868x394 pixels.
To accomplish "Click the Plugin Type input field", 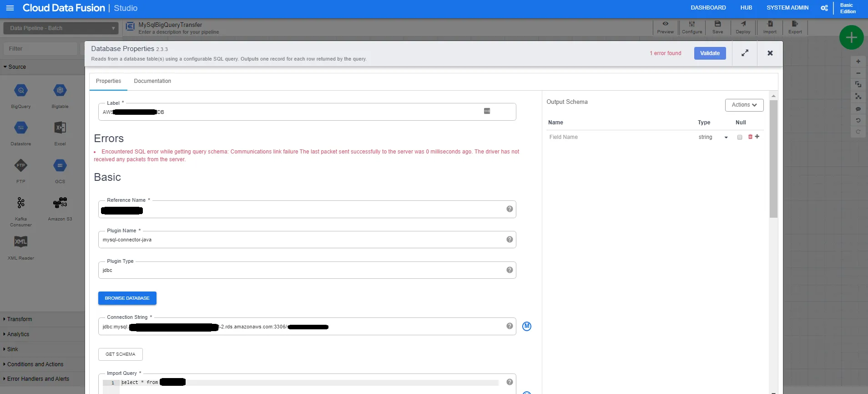I will pos(307,270).
